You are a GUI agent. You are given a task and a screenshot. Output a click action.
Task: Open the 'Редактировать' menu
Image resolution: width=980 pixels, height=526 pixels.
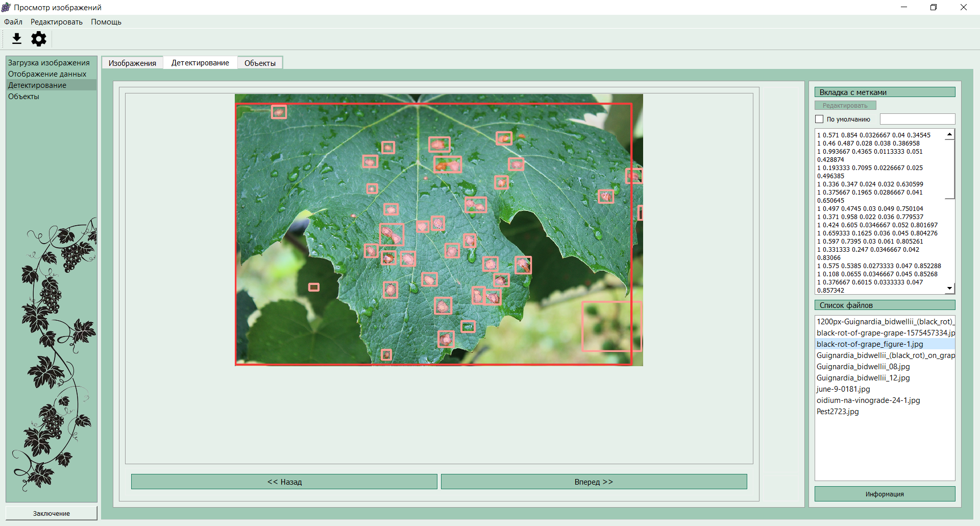pos(57,22)
